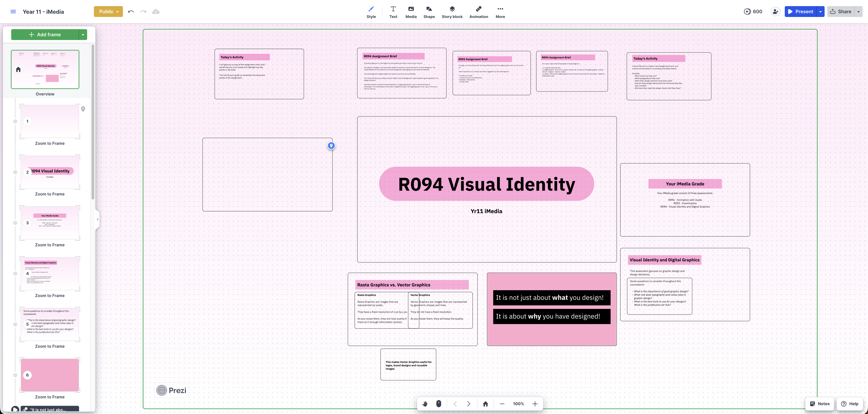
Task: Click the Share button
Action: pos(841,12)
